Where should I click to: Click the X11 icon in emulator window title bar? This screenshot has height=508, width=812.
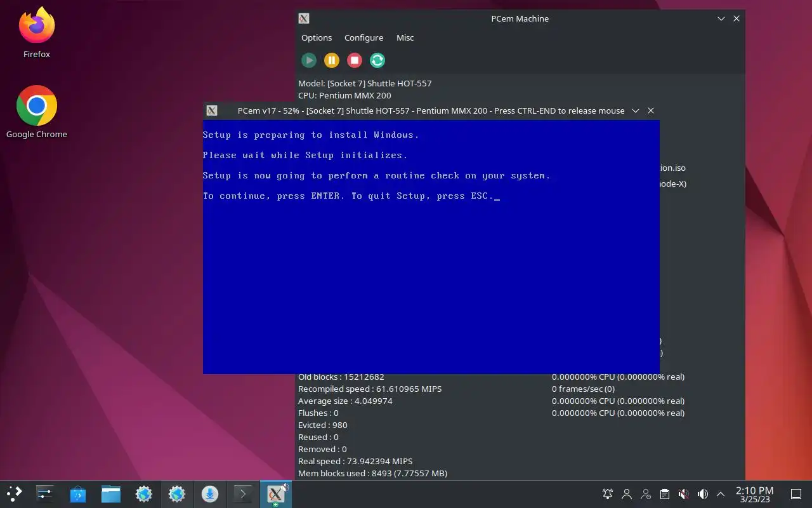click(x=212, y=110)
